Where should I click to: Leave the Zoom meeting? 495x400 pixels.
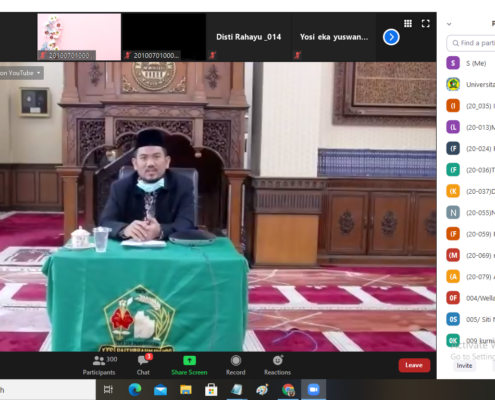click(414, 365)
